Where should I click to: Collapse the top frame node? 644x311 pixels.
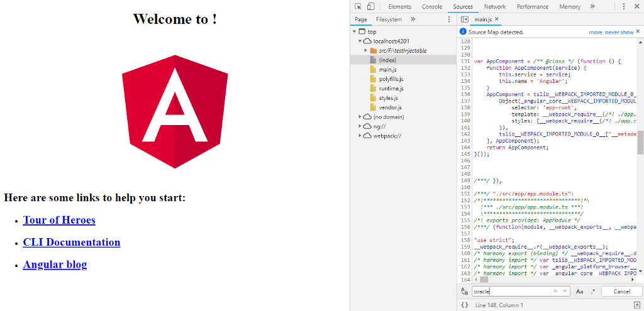click(x=354, y=31)
